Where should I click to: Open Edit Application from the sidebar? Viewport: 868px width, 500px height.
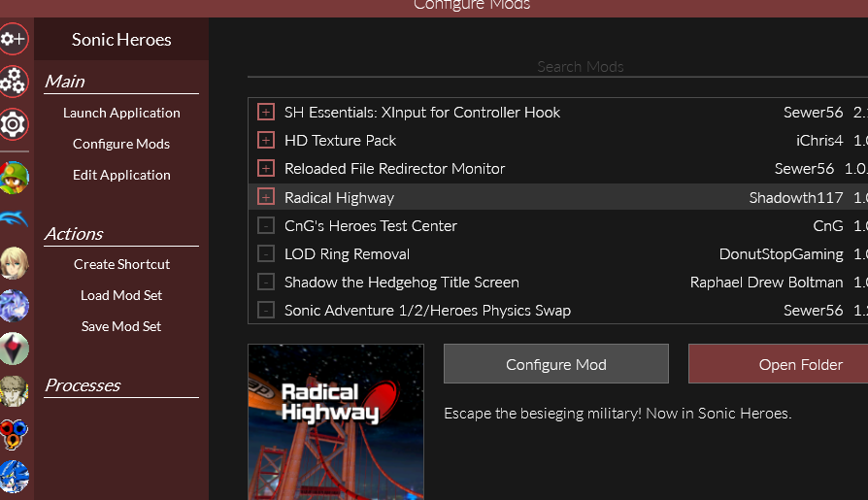tap(121, 175)
